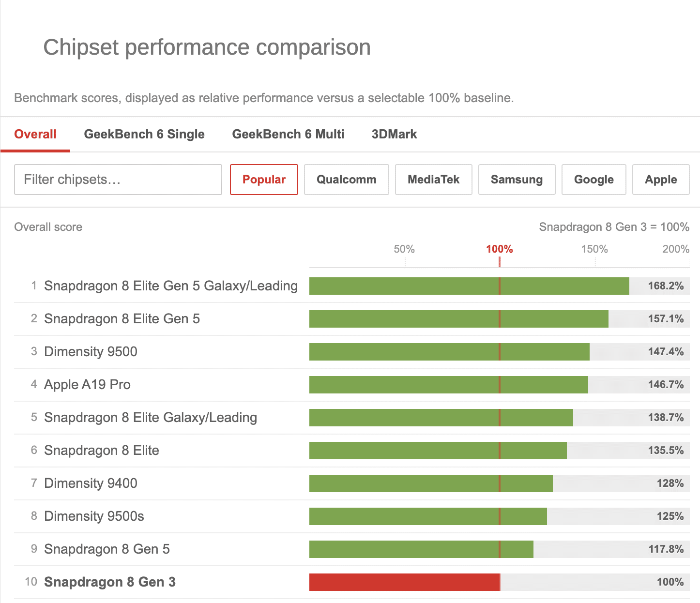Image resolution: width=700 pixels, height=603 pixels.
Task: Click the 50% axis label
Action: pos(404,249)
